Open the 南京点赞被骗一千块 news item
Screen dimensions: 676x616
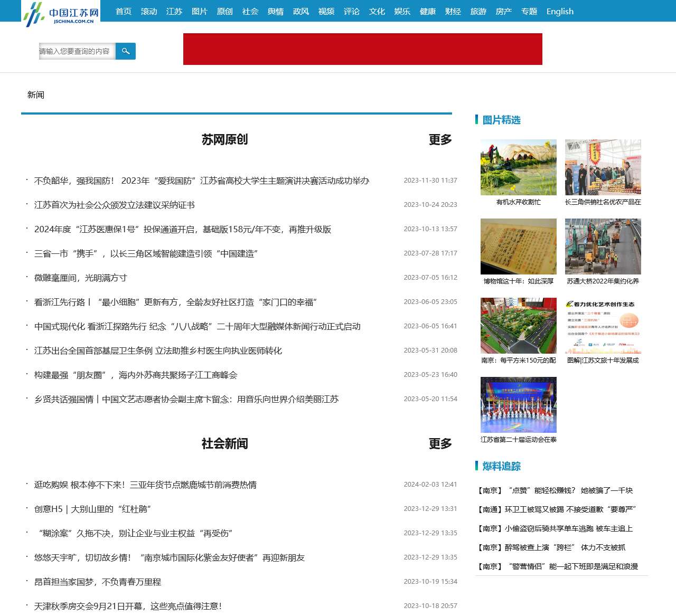[x=556, y=491]
